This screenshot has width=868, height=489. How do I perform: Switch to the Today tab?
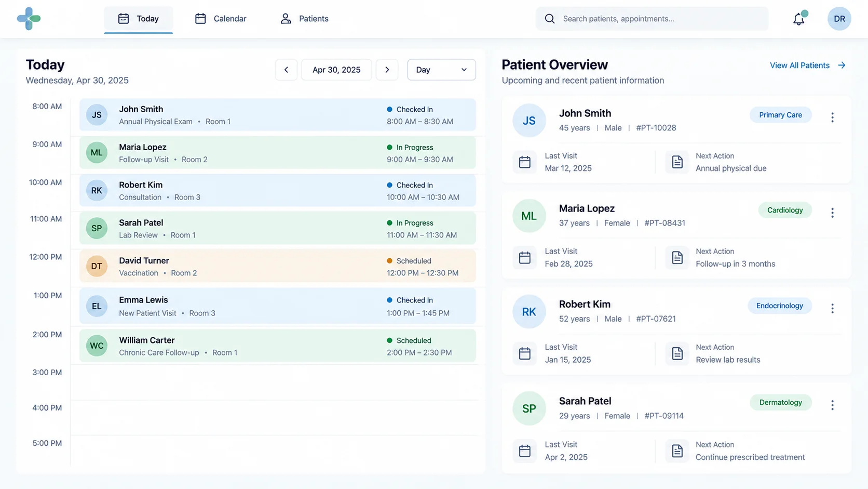point(139,19)
